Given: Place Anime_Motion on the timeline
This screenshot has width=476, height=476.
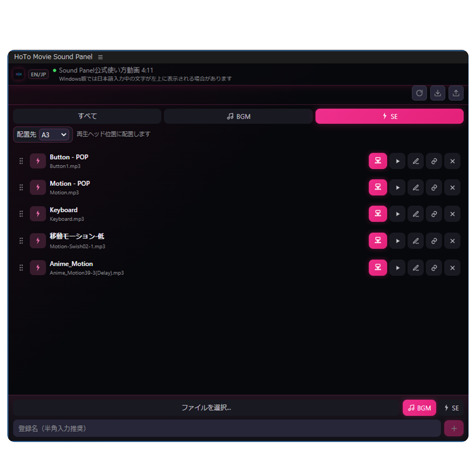Looking at the screenshot, I should point(378,267).
